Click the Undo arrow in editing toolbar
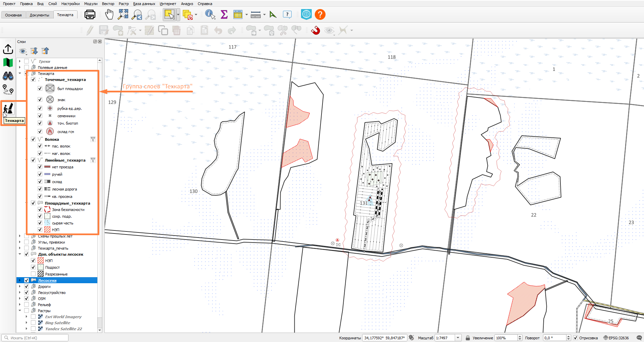644x342 pixels. [x=218, y=31]
